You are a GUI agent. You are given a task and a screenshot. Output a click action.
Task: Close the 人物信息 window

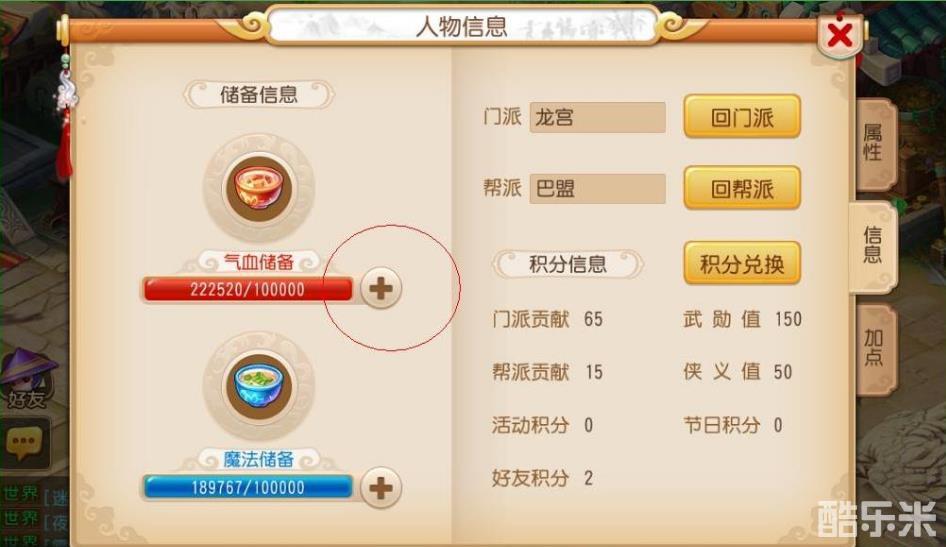pos(840,34)
